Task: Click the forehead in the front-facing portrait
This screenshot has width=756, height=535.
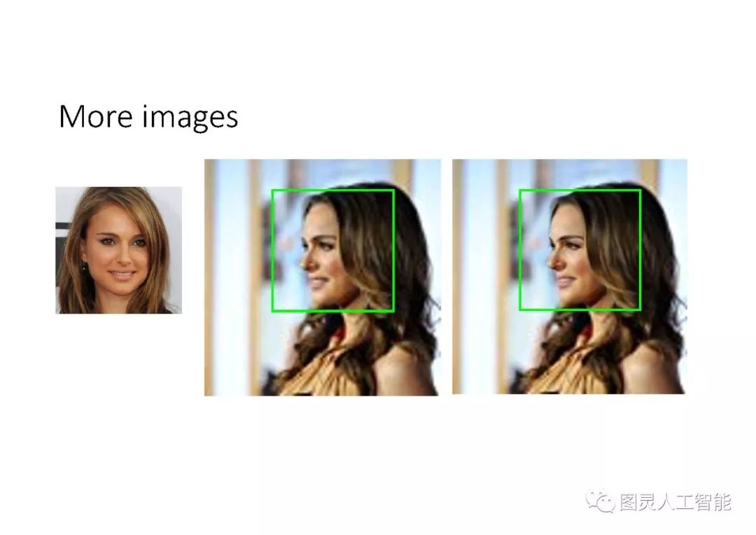Action: click(x=118, y=216)
